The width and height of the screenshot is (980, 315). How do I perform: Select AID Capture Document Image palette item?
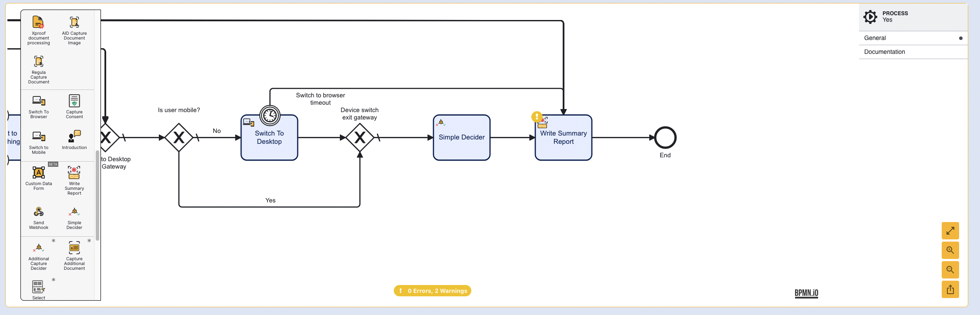coord(74,30)
